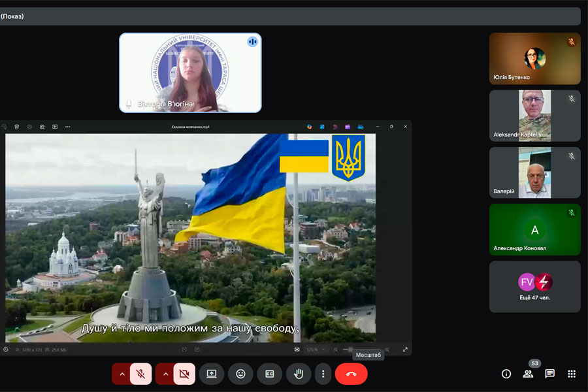The image size is (588, 392).
Task: Open the dark-red app icon in media viewer header
Action: 335,127
